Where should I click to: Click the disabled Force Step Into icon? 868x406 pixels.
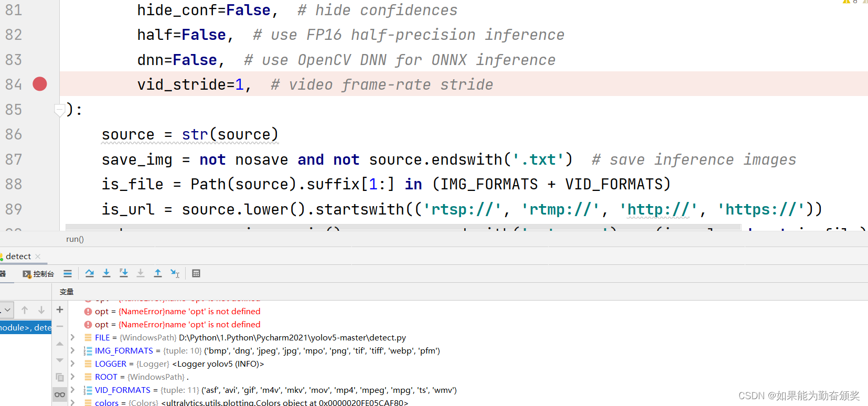click(141, 273)
